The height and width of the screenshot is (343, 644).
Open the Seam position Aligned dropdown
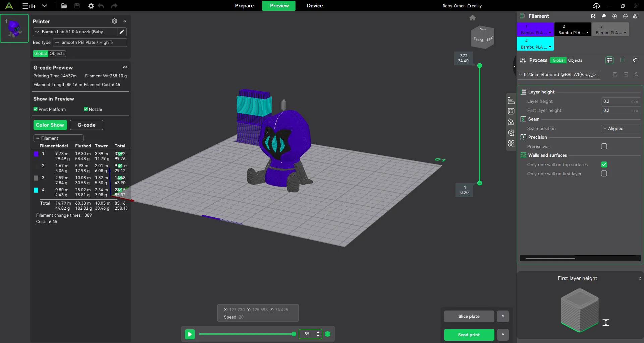(621, 128)
